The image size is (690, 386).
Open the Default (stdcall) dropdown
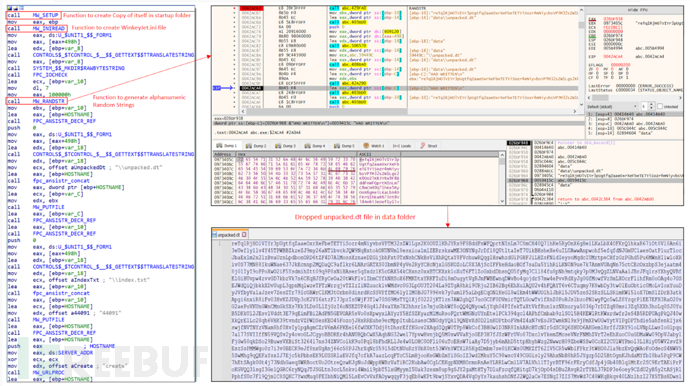point(613,107)
